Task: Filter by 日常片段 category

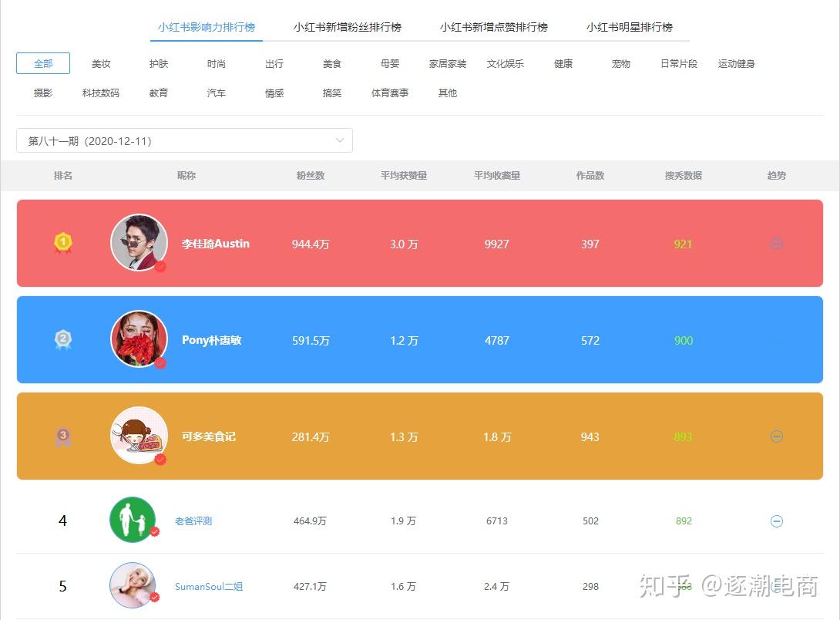Action: (x=679, y=64)
